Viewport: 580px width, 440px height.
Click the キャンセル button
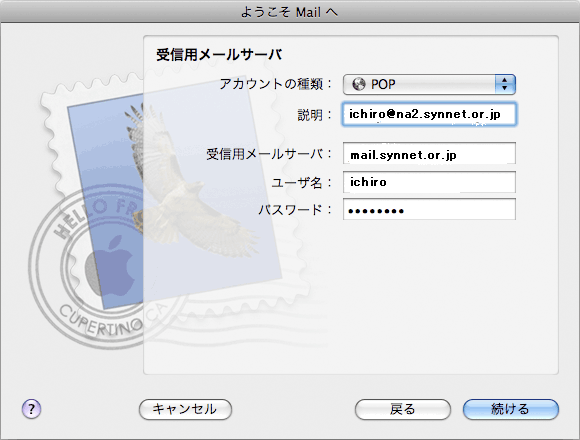[185, 409]
